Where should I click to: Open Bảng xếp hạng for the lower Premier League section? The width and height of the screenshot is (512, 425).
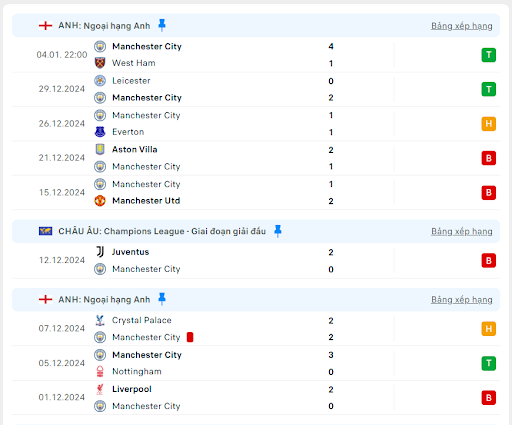pos(461,300)
